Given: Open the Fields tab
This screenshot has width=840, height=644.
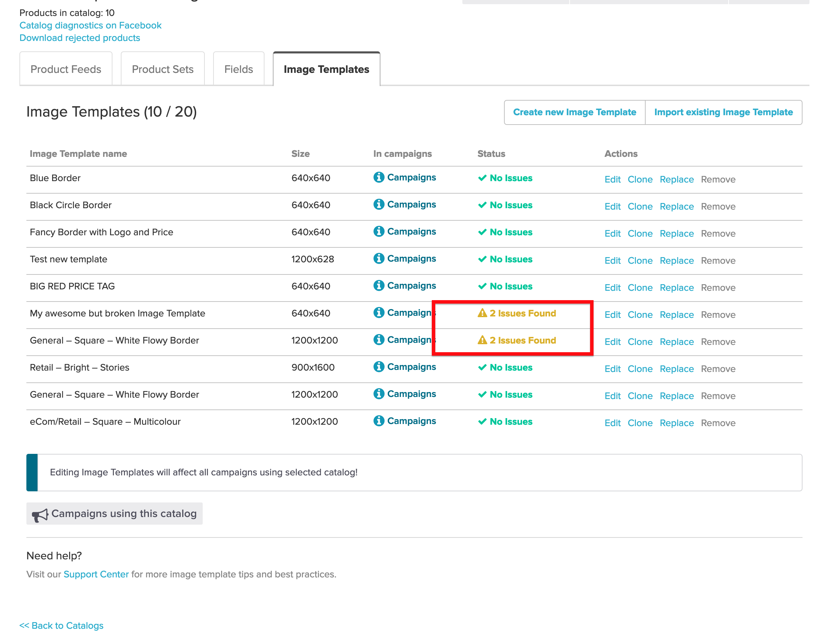Looking at the screenshot, I should [238, 69].
